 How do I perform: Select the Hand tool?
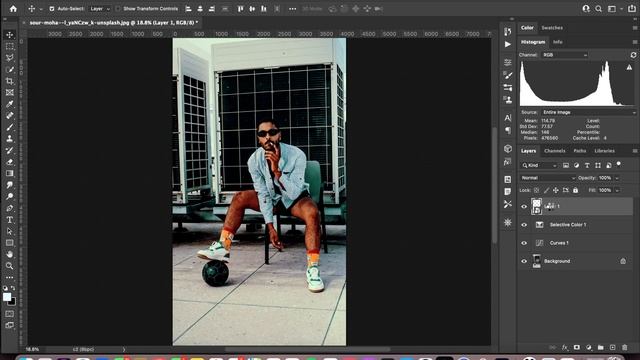10,254
